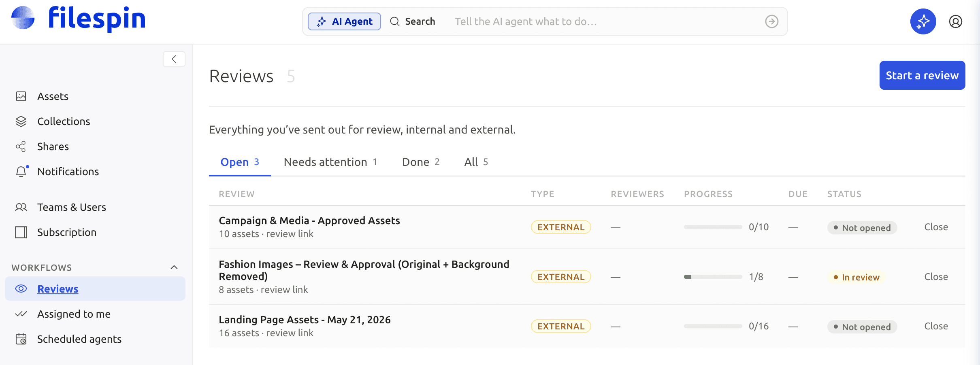This screenshot has width=980, height=365.
Task: Switch to the Needs attention tab
Action: [x=330, y=162]
